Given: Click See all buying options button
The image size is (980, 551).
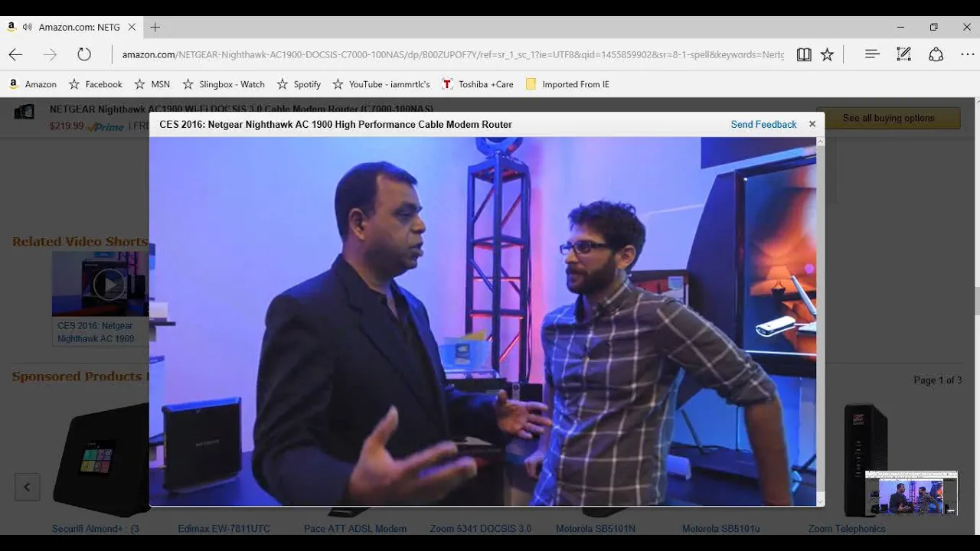Looking at the screenshot, I should tap(888, 118).
